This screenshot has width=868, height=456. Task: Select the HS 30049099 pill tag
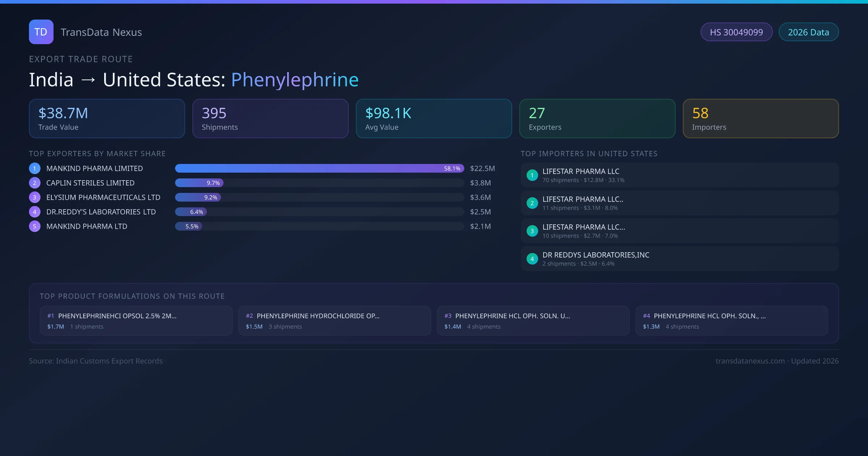(736, 32)
